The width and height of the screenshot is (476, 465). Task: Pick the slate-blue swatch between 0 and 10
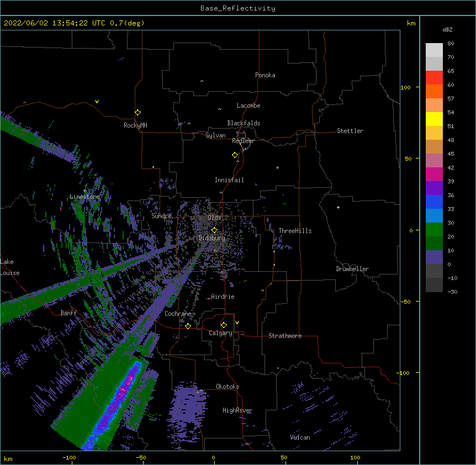tap(434, 257)
